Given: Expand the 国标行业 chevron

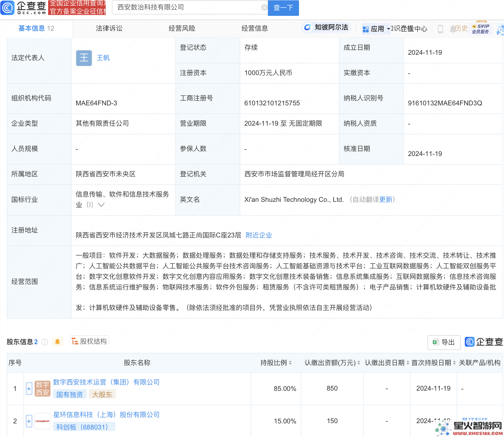Looking at the screenshot, I should pyautogui.click(x=101, y=205).
